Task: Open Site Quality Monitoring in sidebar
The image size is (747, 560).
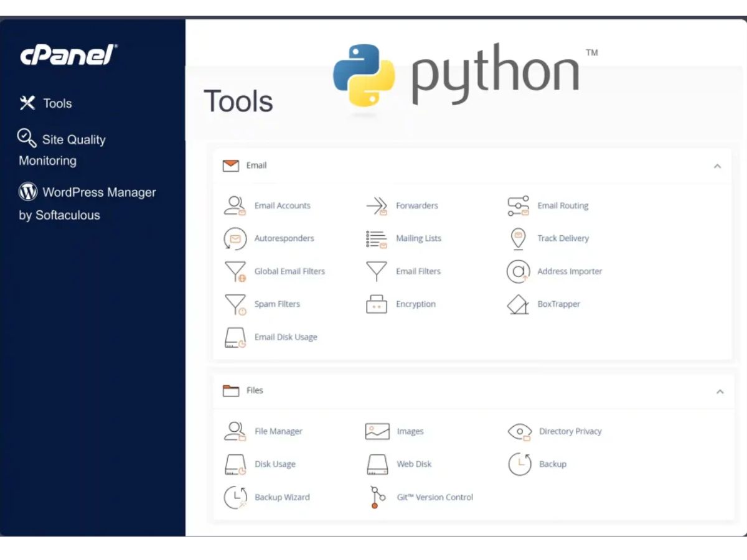Action: coord(62,149)
